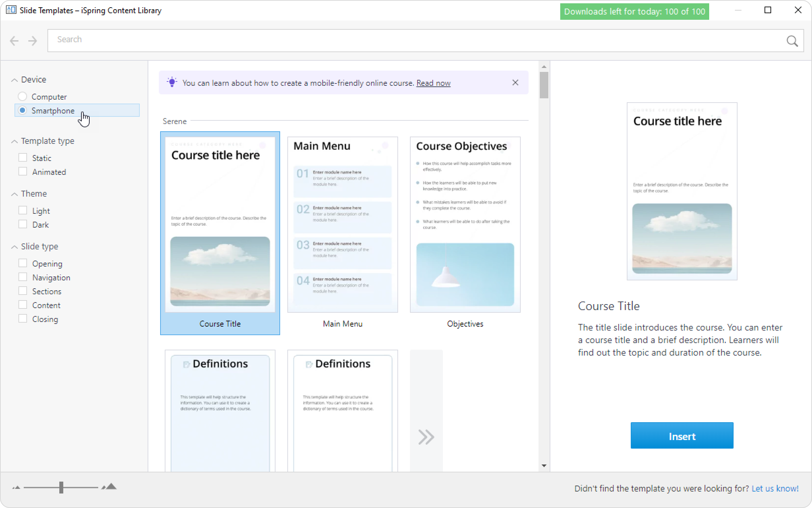Close the Slide Templates window
Image resolution: width=812 pixels, height=508 pixels.
click(x=798, y=10)
